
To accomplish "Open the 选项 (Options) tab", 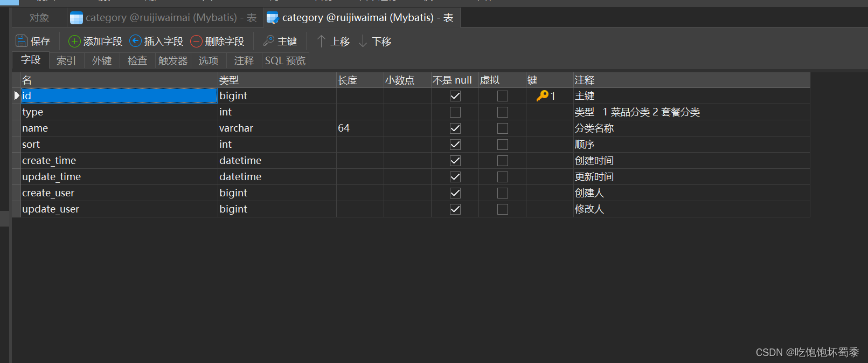I will pos(209,60).
